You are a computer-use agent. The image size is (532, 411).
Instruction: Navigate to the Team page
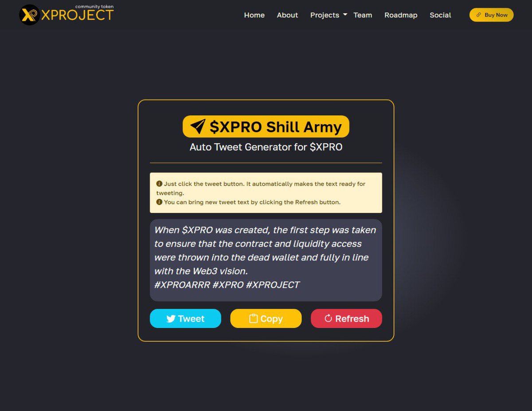363,15
